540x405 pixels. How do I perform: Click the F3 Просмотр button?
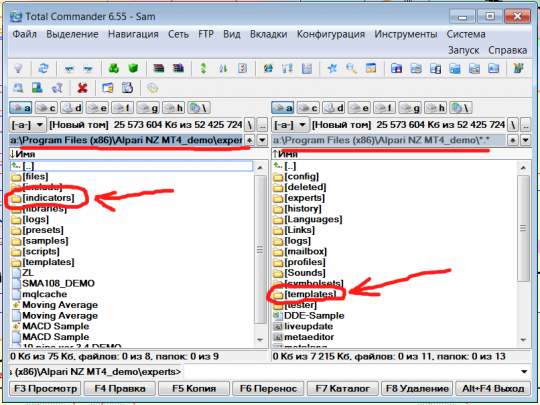point(45,389)
